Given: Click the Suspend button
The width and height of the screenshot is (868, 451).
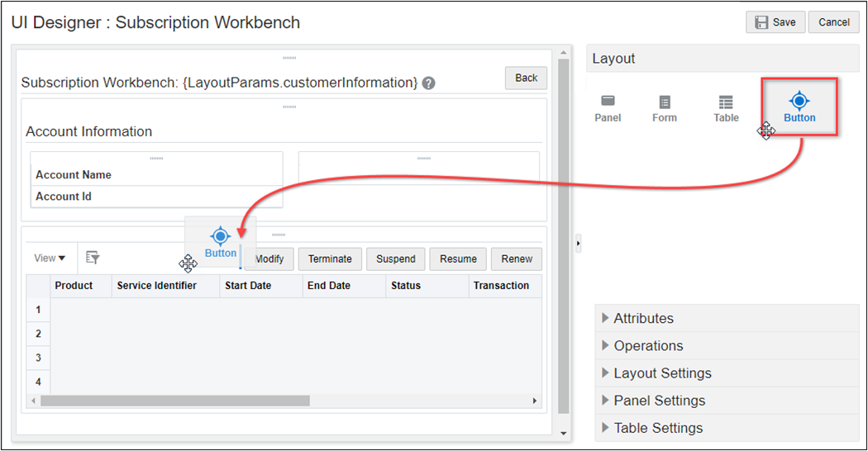Looking at the screenshot, I should [x=396, y=259].
